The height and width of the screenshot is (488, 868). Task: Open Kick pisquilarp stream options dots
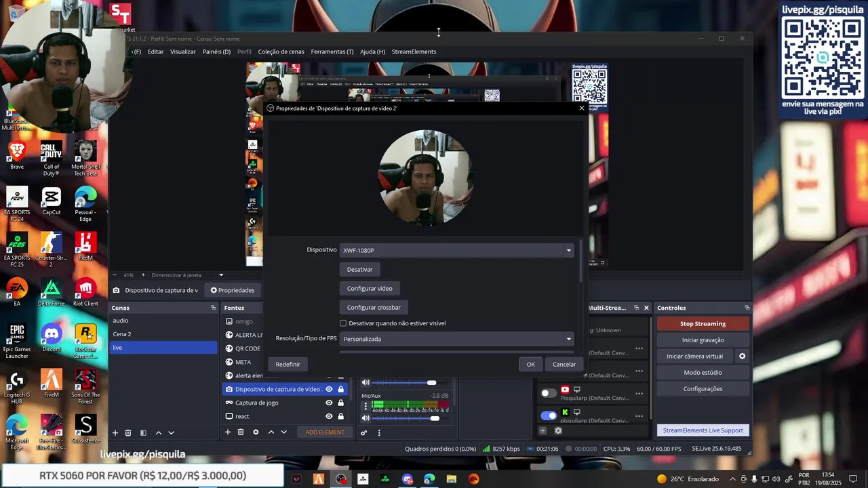click(639, 415)
